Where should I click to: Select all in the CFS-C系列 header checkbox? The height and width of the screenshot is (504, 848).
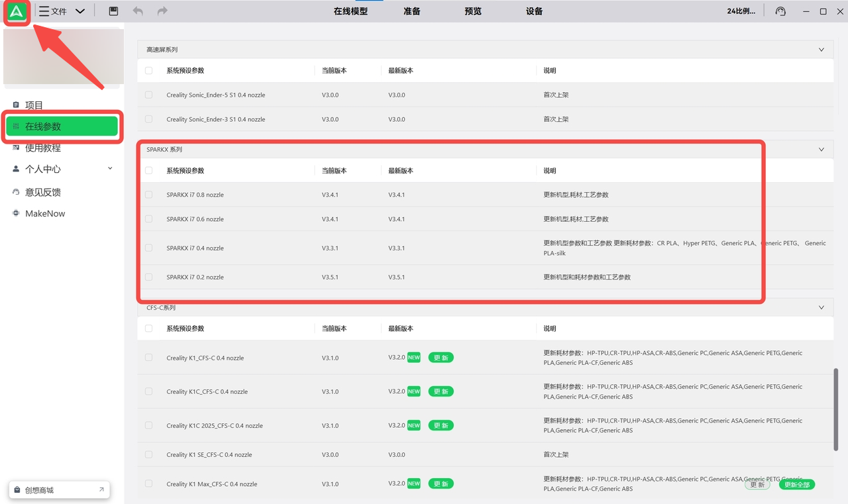149,328
